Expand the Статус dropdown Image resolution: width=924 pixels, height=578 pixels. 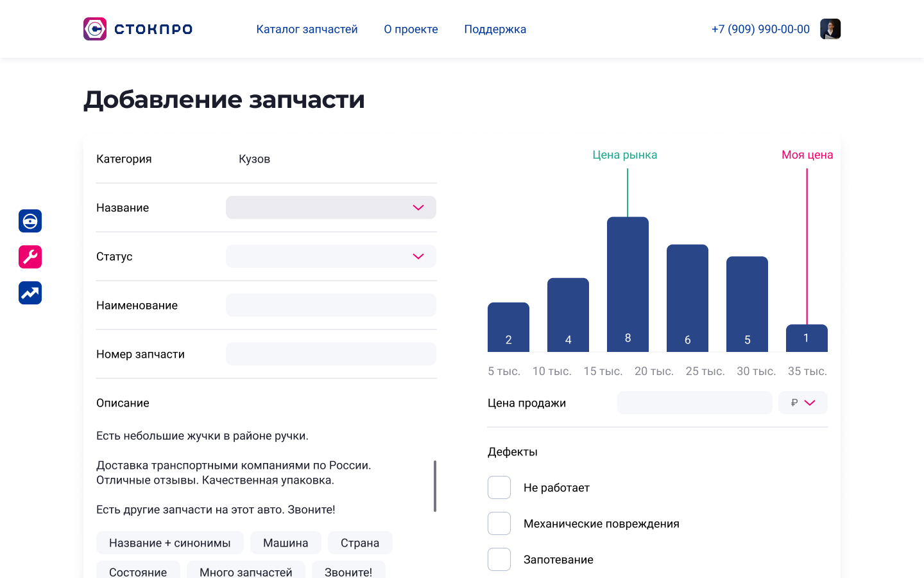331,256
